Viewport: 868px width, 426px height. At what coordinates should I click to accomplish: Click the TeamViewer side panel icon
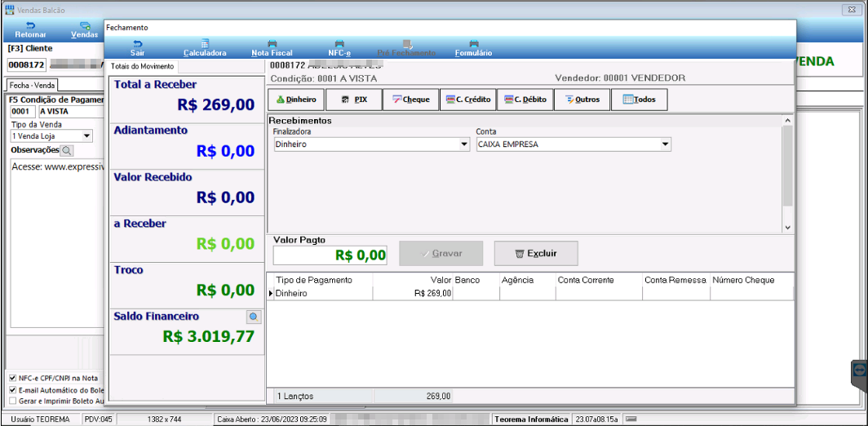coord(860,368)
